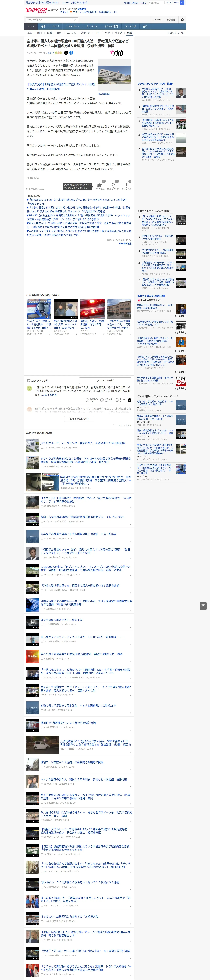
Task: Open comment count bubble showing 77
Action: [51, 53]
